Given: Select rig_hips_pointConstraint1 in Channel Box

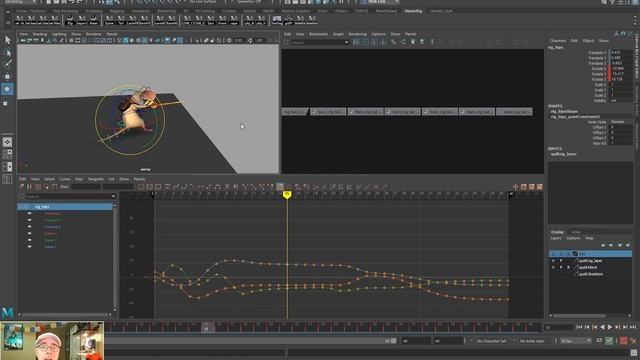Looking at the screenshot, I should click(576, 117).
